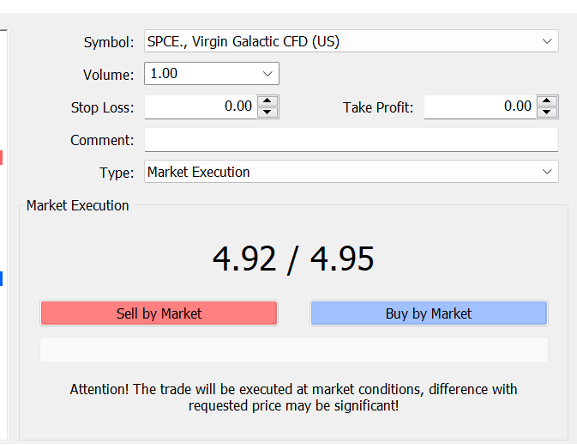Click the Market Execution type text
Image resolution: width=577 pixels, height=445 pixels.
(x=199, y=172)
